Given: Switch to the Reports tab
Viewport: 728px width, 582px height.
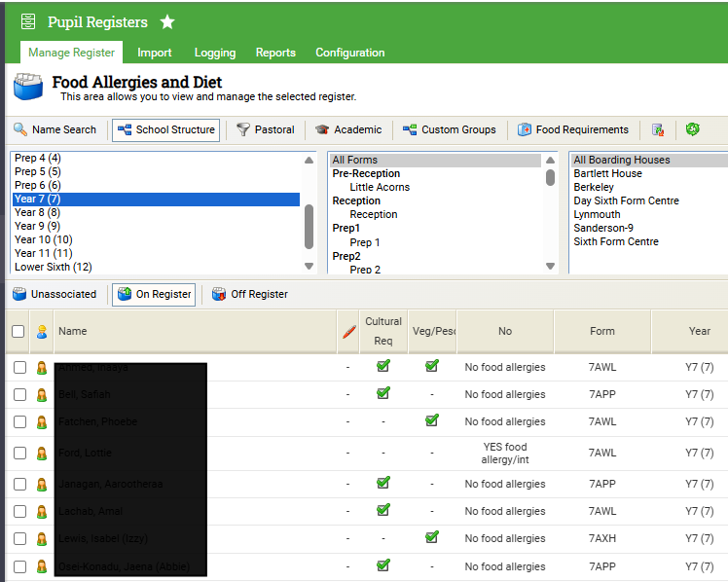Looking at the screenshot, I should pos(275,53).
